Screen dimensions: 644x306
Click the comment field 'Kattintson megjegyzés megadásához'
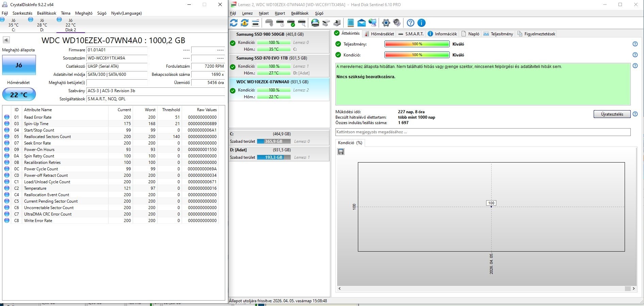point(483,132)
